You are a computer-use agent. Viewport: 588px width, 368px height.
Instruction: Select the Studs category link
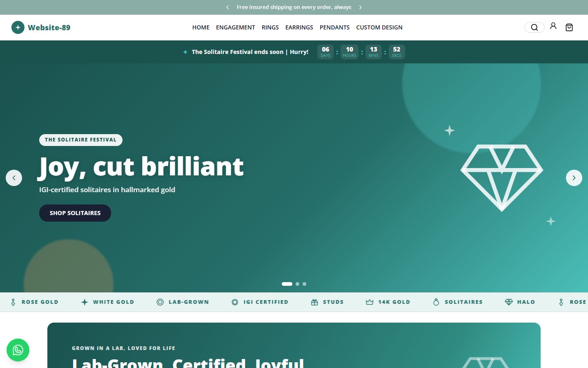click(x=333, y=302)
